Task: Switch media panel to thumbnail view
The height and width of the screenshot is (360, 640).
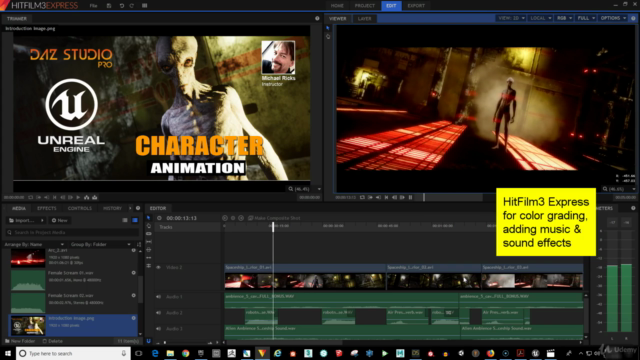Action: pos(135,220)
